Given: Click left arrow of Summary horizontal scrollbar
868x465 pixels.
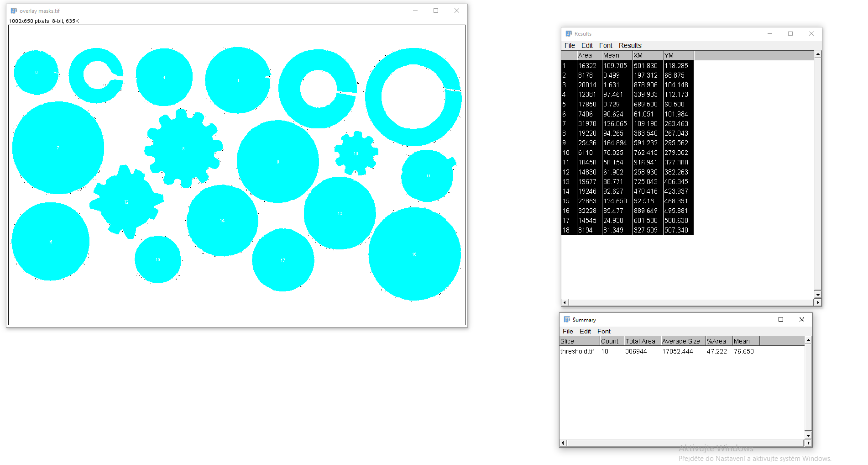Looking at the screenshot, I should (x=563, y=443).
